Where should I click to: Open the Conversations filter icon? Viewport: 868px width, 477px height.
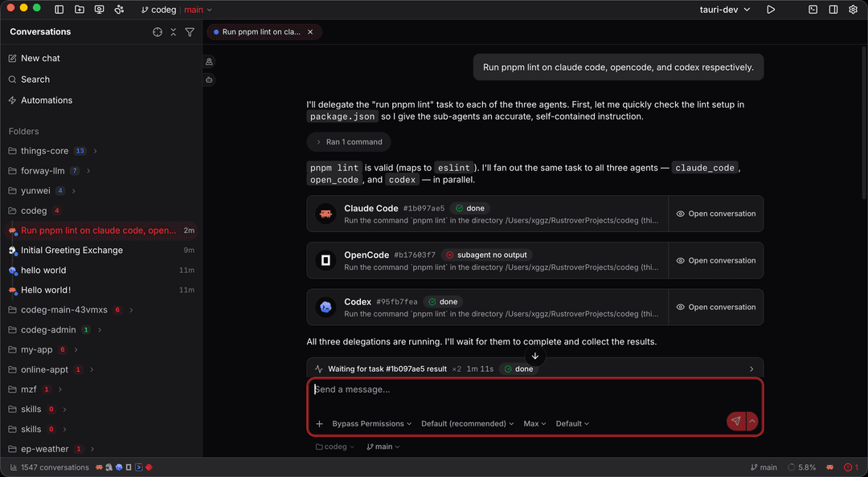pyautogui.click(x=190, y=32)
